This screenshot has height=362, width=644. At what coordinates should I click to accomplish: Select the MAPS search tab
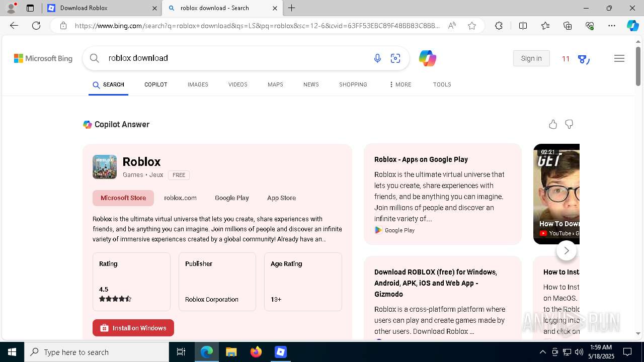point(275,84)
